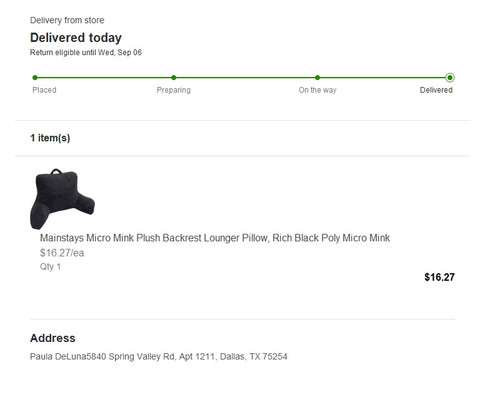
Task: Open the backrest pillow product thumbnail
Action: click(x=62, y=199)
